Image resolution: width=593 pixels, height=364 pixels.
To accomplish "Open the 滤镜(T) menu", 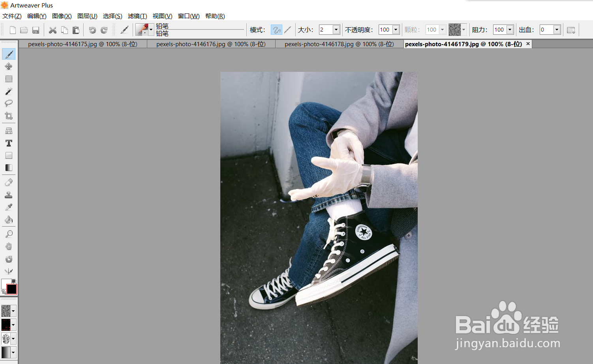I will pyautogui.click(x=137, y=16).
